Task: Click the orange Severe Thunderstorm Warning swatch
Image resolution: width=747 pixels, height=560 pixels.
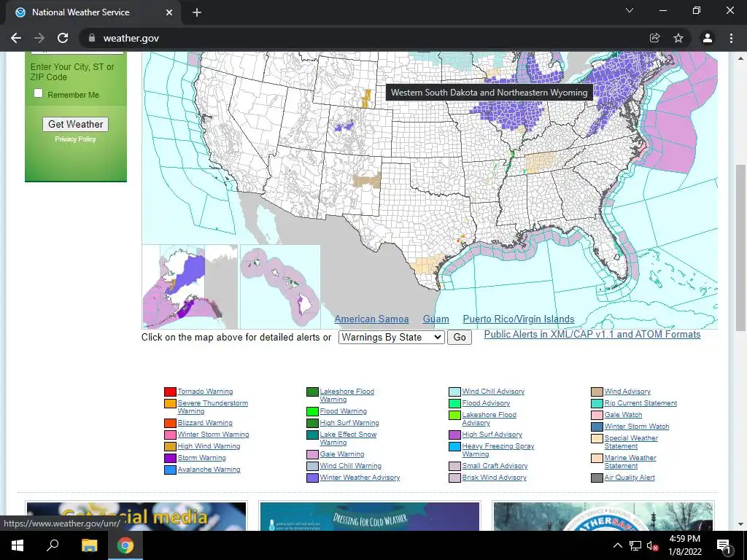Action: (170, 404)
